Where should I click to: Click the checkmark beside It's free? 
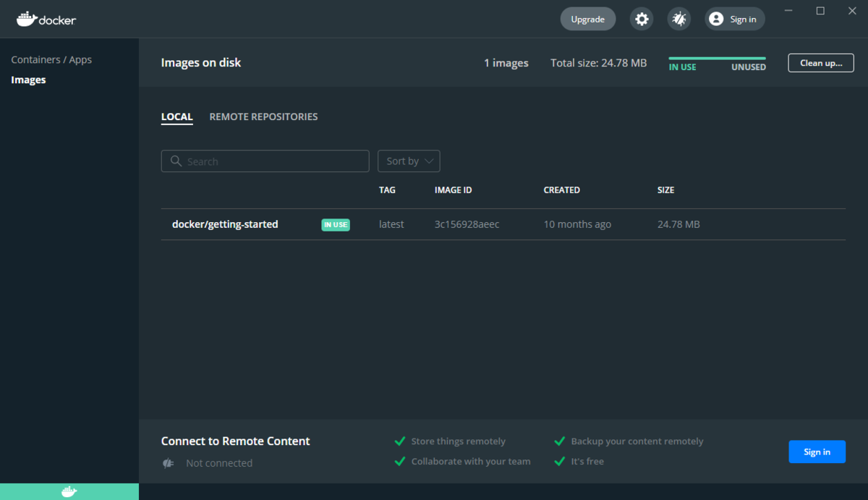click(x=559, y=461)
